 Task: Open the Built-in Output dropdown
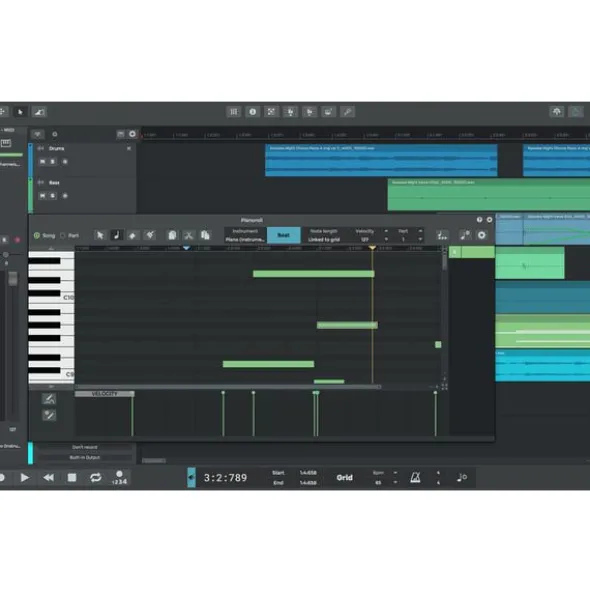[85, 457]
